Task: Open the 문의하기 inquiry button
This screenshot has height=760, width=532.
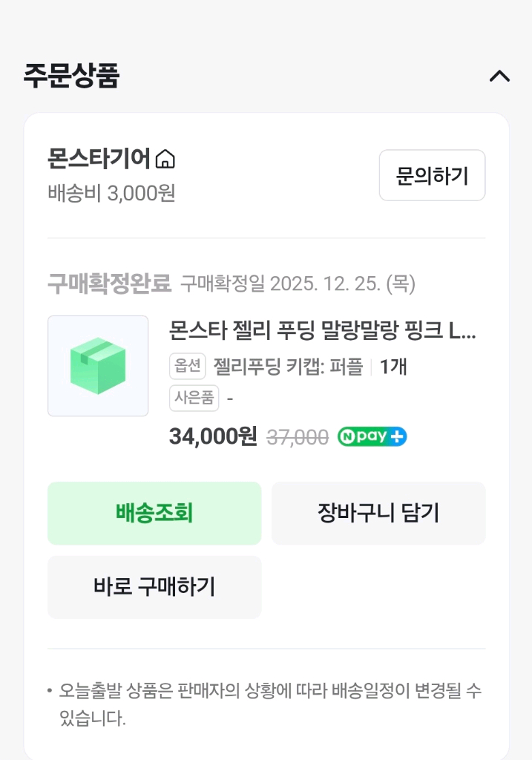Action: point(432,175)
